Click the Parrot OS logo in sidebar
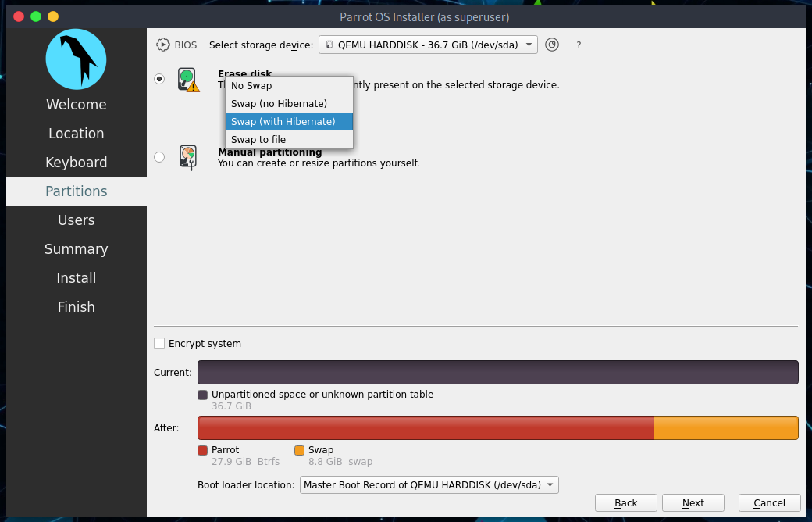Viewport: 812px width, 522px height. coord(77,59)
